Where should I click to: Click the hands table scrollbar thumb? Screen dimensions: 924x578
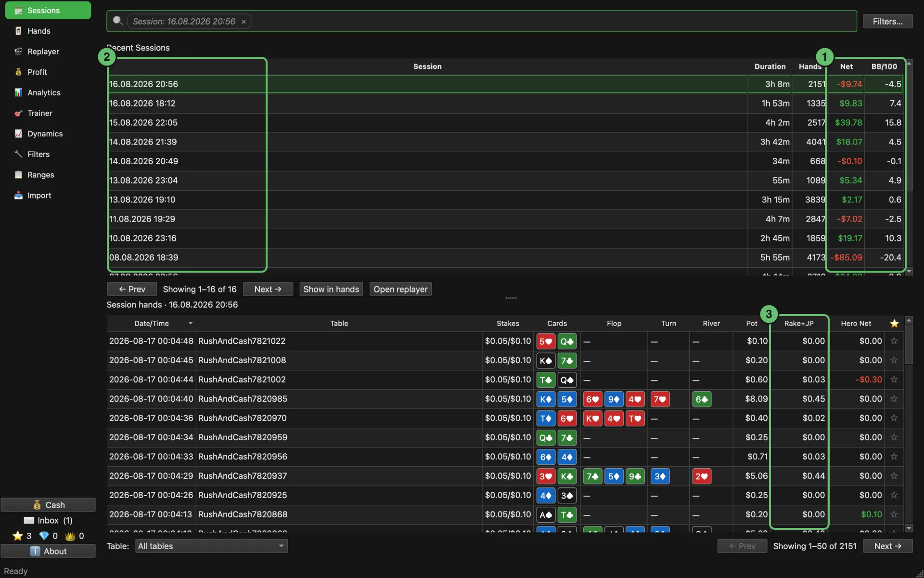pyautogui.click(x=909, y=345)
